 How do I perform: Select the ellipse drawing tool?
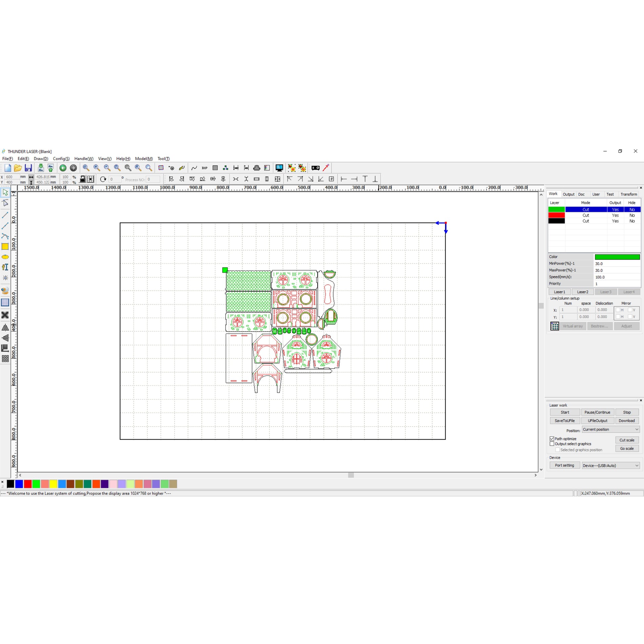tap(5, 257)
